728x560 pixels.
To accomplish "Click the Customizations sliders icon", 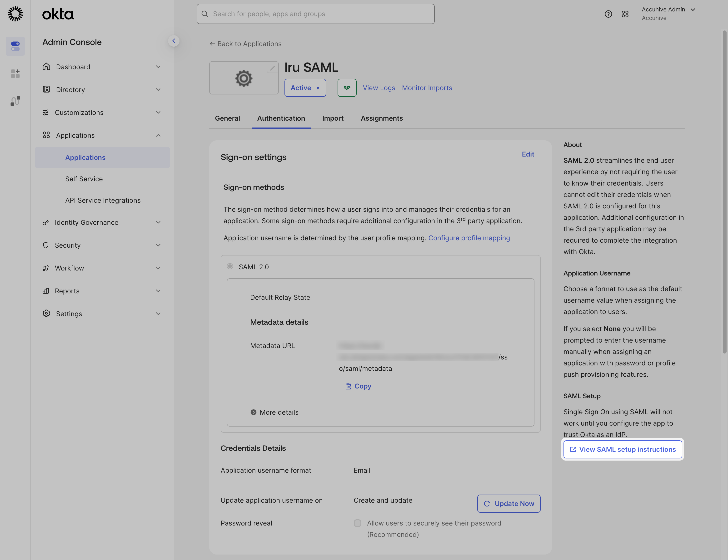I will click(46, 112).
